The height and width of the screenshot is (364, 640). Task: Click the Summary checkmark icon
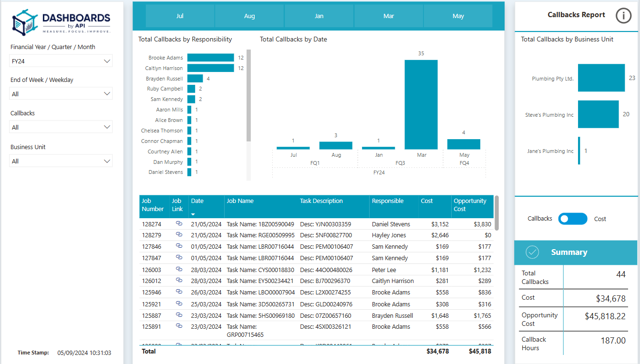(x=532, y=253)
